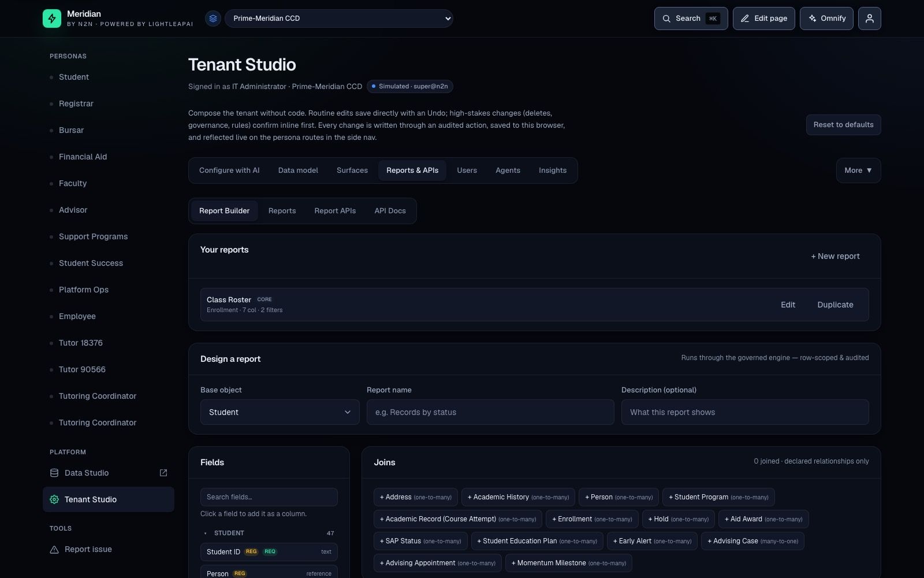The width and height of the screenshot is (924, 578).
Task: Add the Person reference field
Action: click(x=269, y=572)
